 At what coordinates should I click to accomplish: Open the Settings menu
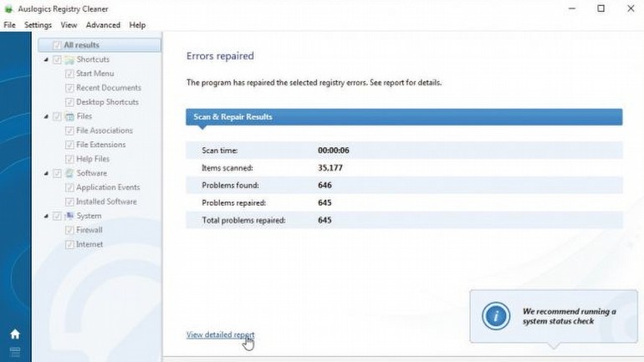[x=38, y=25]
